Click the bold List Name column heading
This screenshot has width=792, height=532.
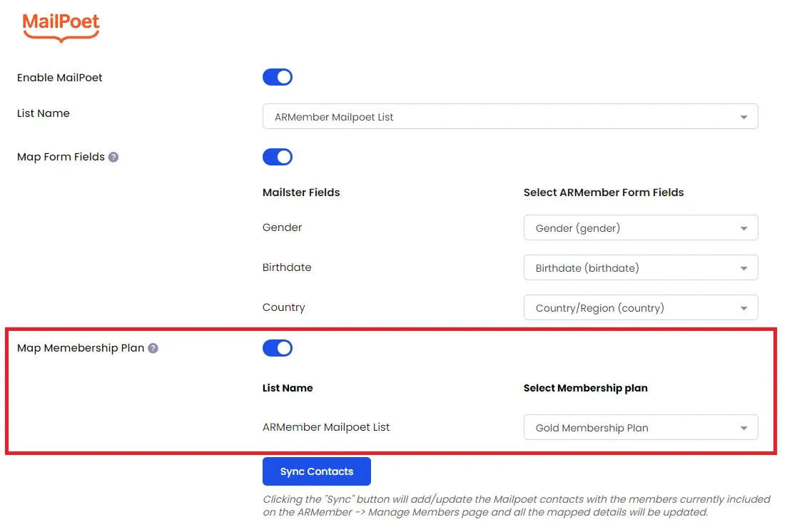coord(288,388)
